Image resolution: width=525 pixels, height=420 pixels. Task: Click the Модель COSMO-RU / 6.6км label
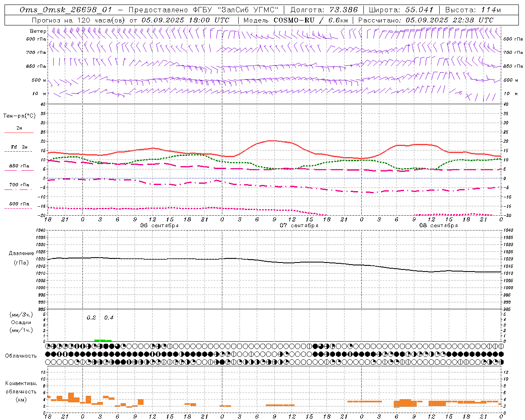click(x=296, y=20)
